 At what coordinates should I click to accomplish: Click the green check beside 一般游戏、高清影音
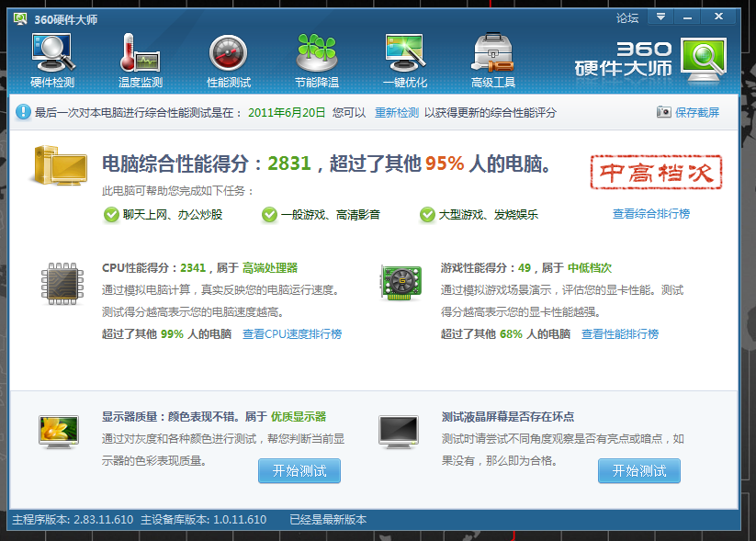pos(269,215)
